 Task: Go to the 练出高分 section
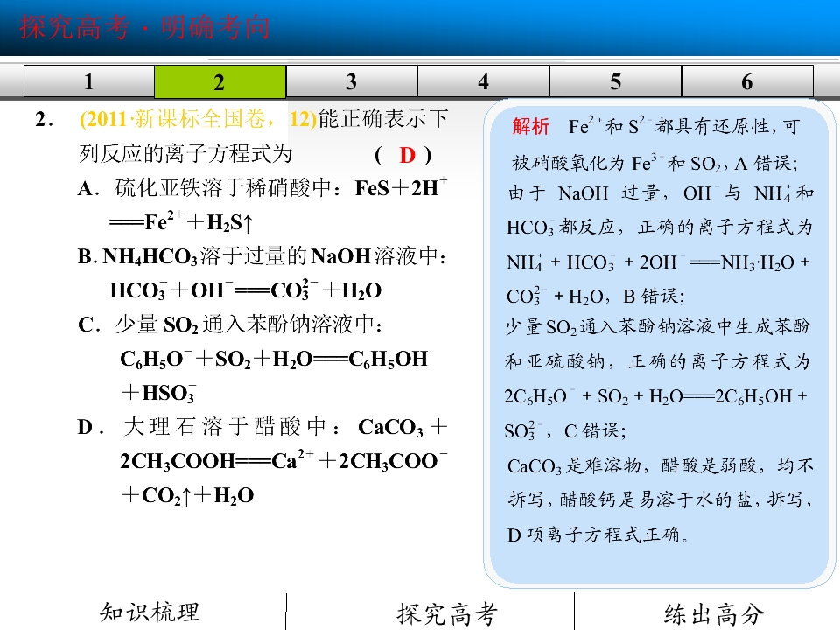[x=715, y=614]
